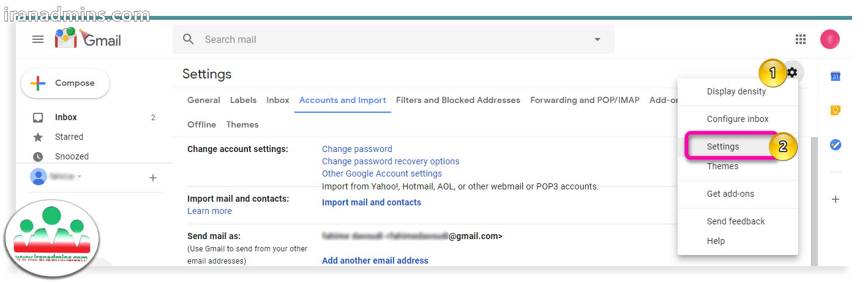This screenshot has height=282, width=868.
Task: Click the Change password link
Action: 357,149
